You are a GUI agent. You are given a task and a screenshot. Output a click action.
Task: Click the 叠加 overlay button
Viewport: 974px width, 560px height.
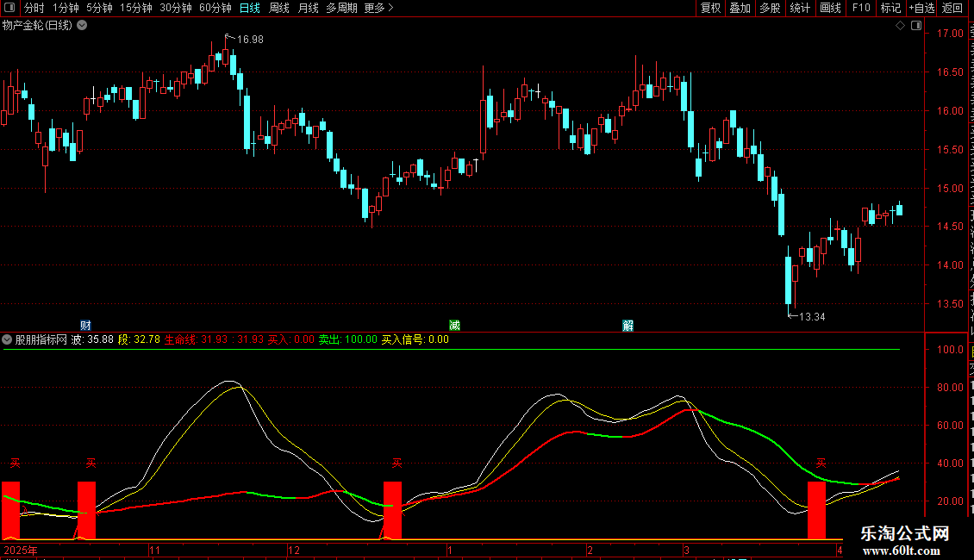(x=740, y=8)
